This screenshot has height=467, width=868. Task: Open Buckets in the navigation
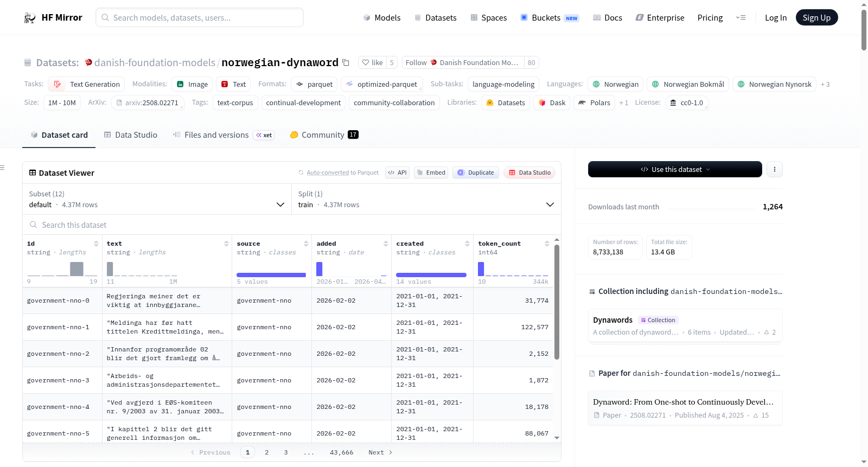tap(550, 18)
